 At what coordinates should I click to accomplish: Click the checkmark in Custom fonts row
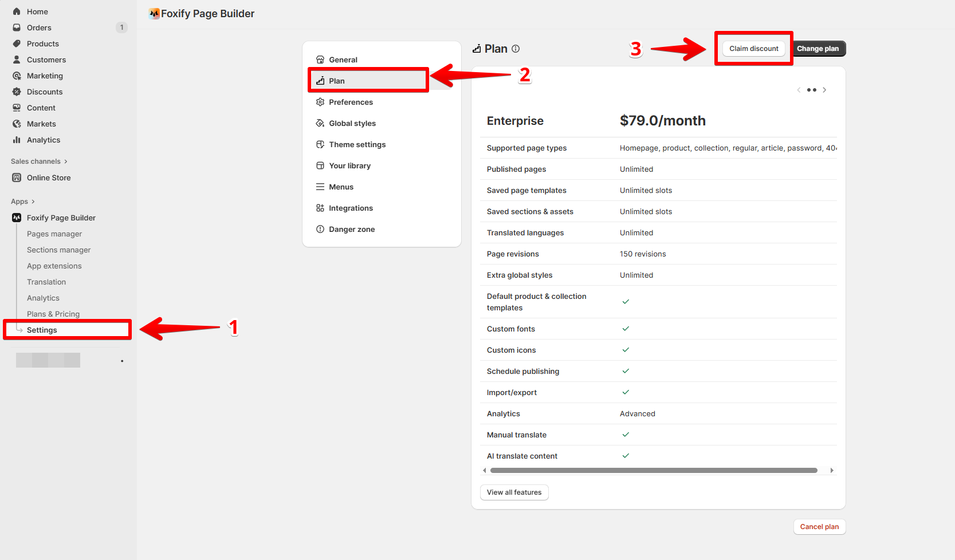pos(626,329)
